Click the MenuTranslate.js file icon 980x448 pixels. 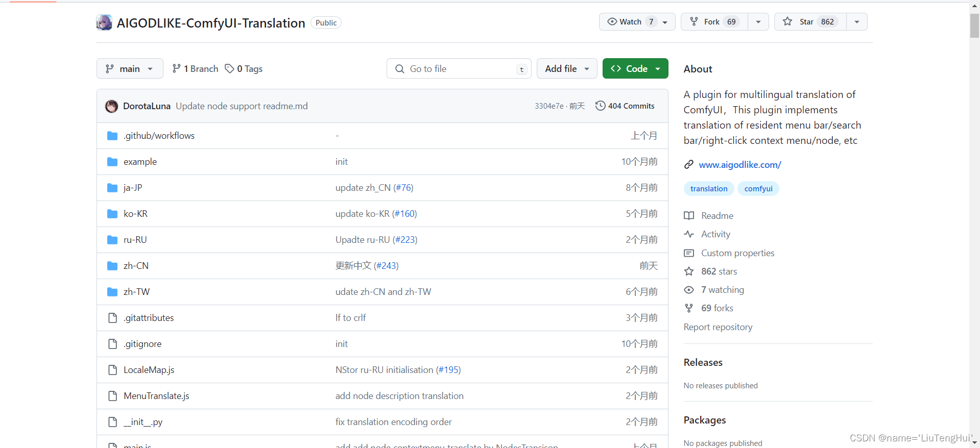[113, 396]
